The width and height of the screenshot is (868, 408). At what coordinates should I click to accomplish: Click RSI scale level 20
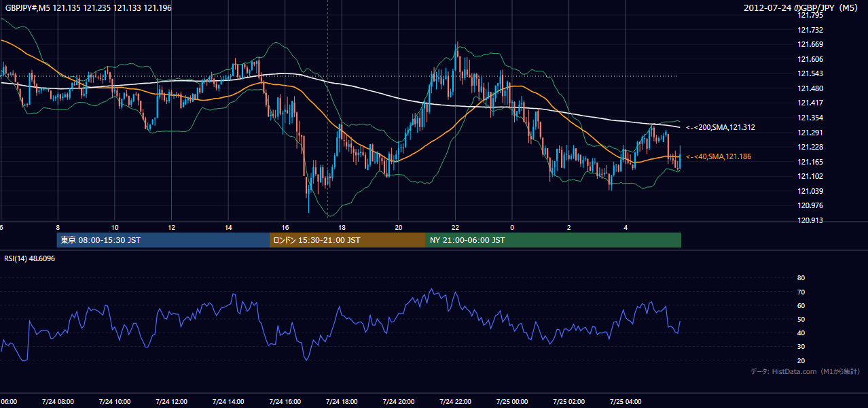click(801, 360)
